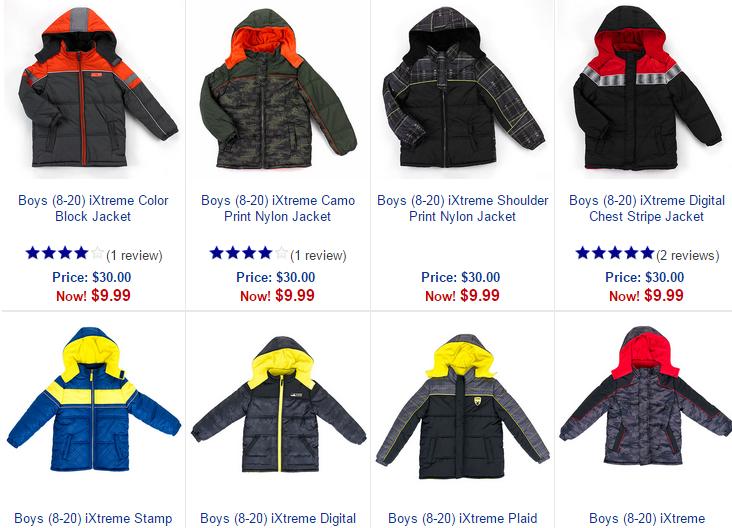Open the Boys (8-20) iXtreme Plaid link

coord(463,519)
